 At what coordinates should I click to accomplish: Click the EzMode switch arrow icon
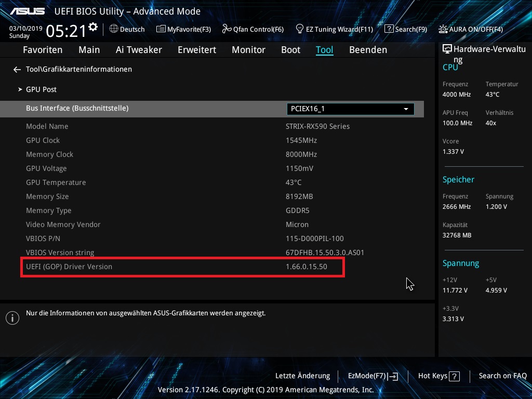point(393,376)
